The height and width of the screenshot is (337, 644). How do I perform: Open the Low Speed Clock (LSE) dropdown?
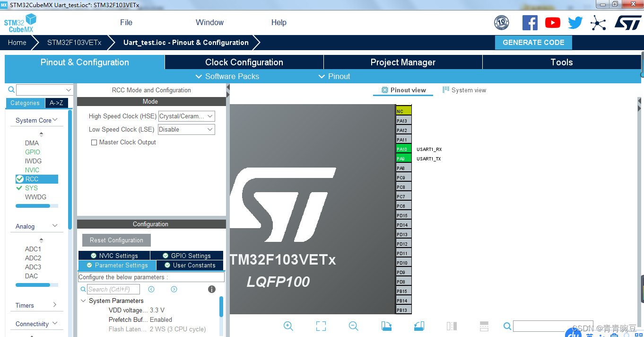coord(186,129)
